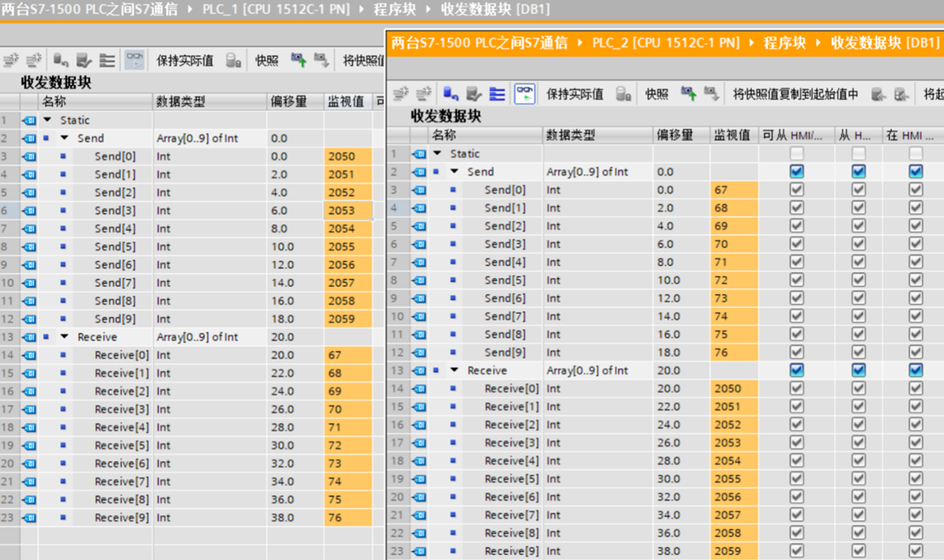The height and width of the screenshot is (560, 944).
Task: Click snapshot camera icon with green arrow in PLC_1
Action: coord(298,60)
